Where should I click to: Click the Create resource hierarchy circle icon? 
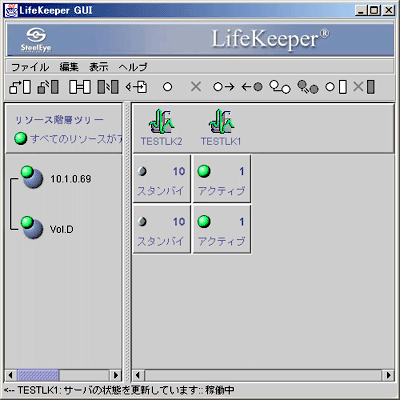(x=168, y=87)
